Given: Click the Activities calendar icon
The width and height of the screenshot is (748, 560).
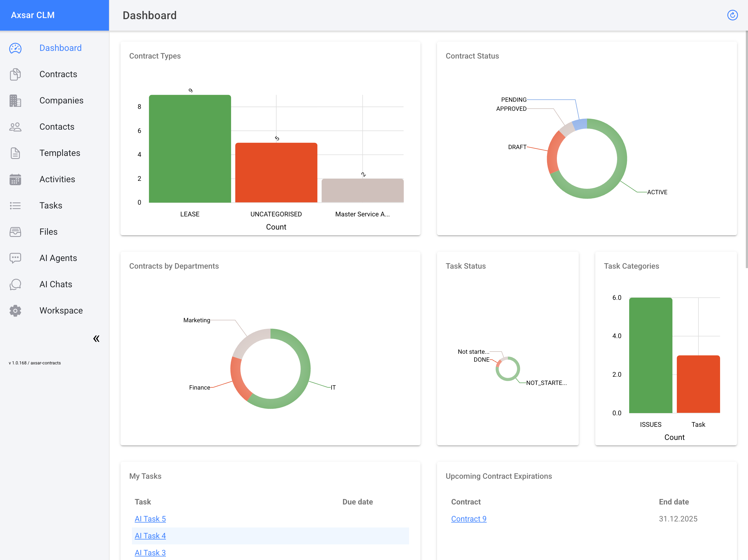Looking at the screenshot, I should [x=15, y=179].
